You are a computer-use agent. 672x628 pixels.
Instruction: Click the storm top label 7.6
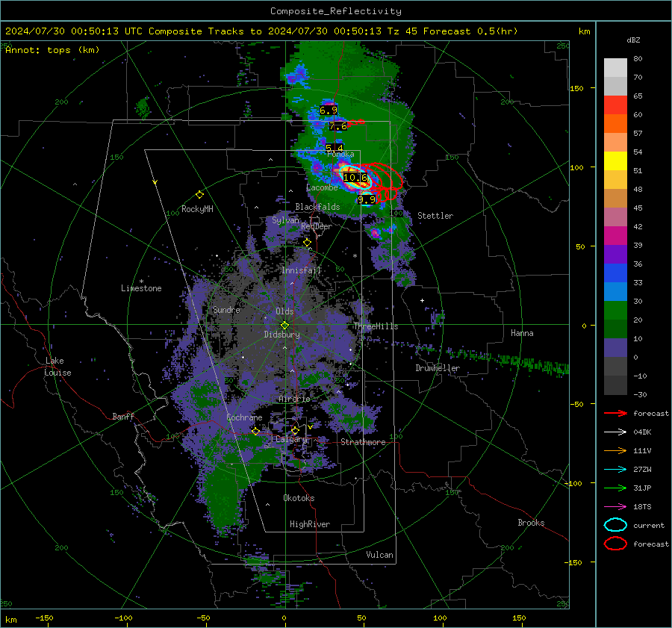coord(338,126)
